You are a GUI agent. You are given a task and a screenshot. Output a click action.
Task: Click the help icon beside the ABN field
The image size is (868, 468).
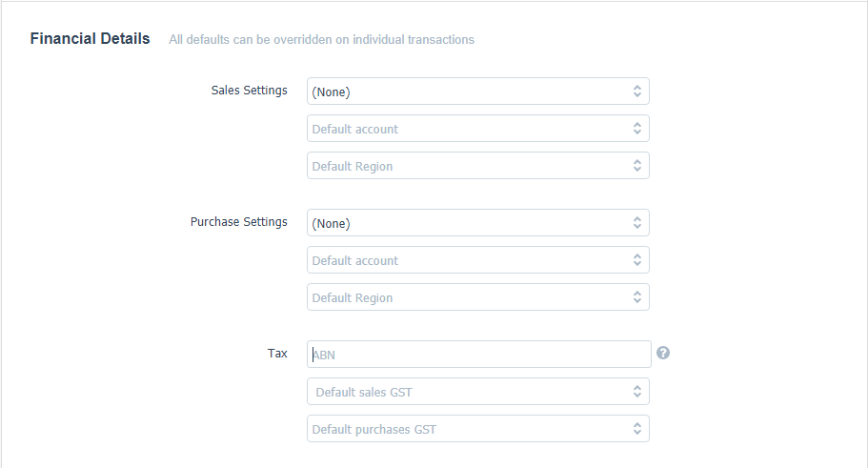[662, 353]
